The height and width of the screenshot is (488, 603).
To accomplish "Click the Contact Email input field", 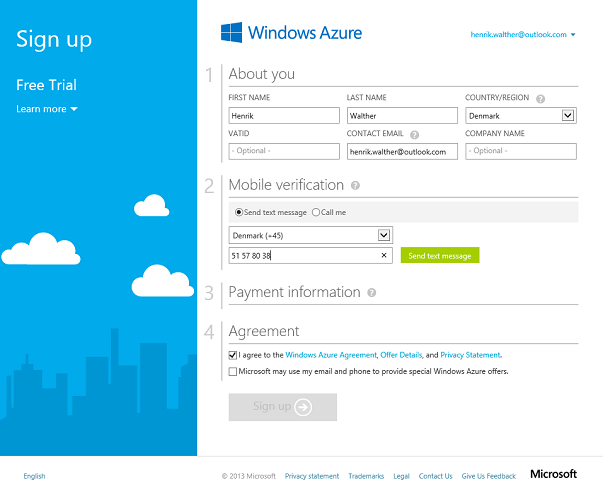I will pos(402,151).
